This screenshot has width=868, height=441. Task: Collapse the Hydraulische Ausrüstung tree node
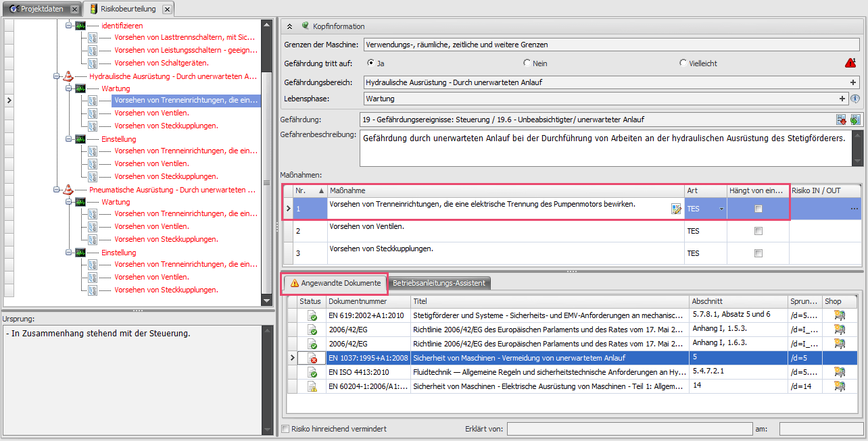pyautogui.click(x=57, y=76)
